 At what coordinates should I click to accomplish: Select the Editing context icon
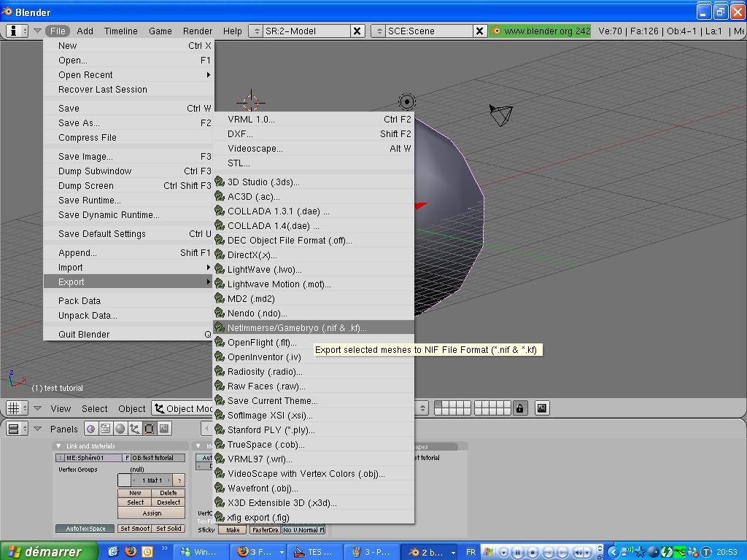[x=149, y=429]
